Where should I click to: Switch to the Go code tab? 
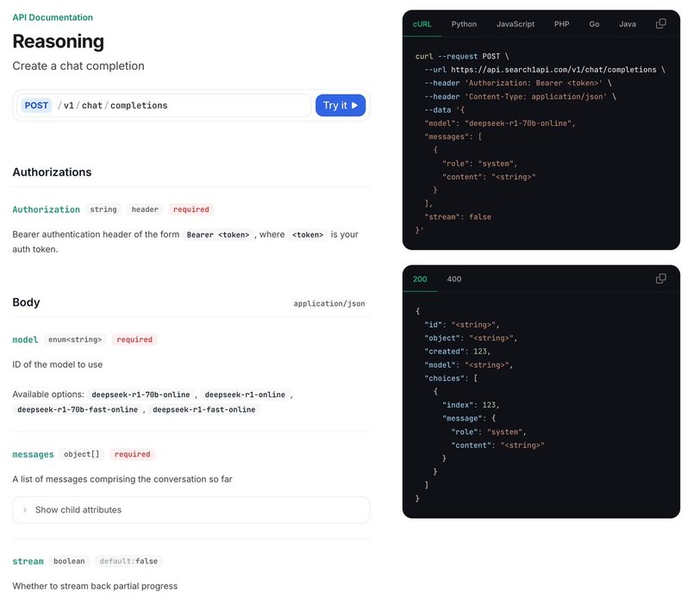pyautogui.click(x=594, y=24)
